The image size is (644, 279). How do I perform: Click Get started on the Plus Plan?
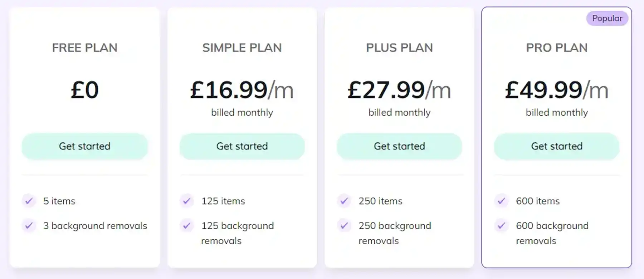tap(400, 146)
